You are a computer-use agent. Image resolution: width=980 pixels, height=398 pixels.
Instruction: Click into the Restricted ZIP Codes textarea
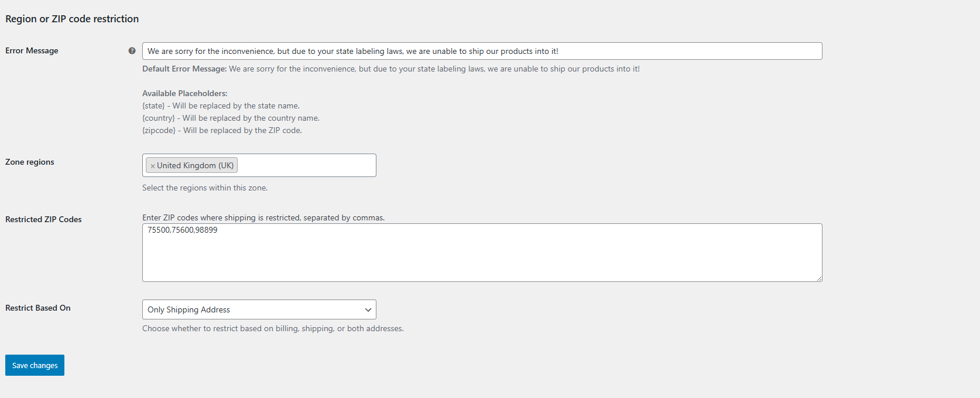482,253
